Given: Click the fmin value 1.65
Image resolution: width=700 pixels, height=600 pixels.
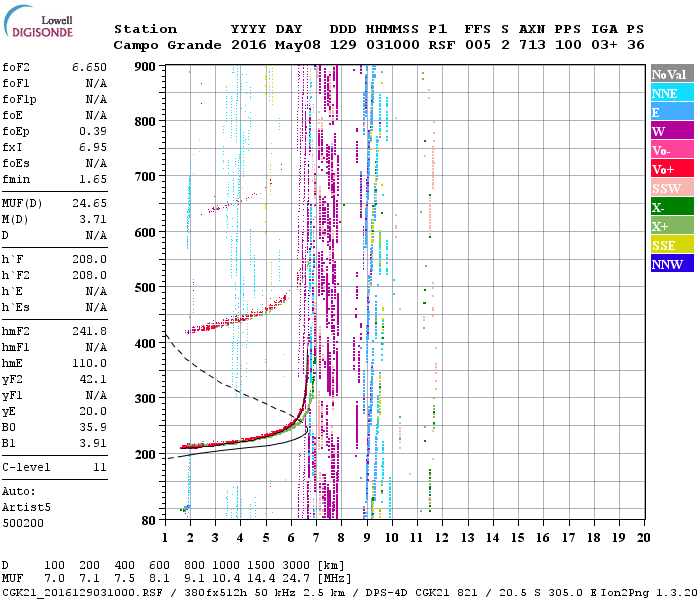Looking at the screenshot, I should point(93,179).
